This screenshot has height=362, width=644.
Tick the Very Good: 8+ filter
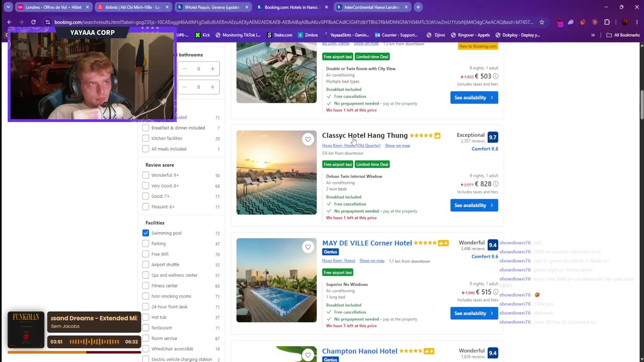click(x=145, y=186)
